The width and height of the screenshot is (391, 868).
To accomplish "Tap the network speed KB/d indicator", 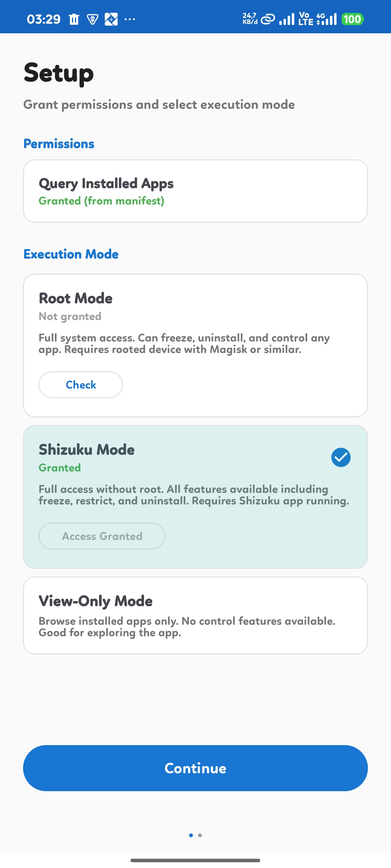I will (250, 19).
